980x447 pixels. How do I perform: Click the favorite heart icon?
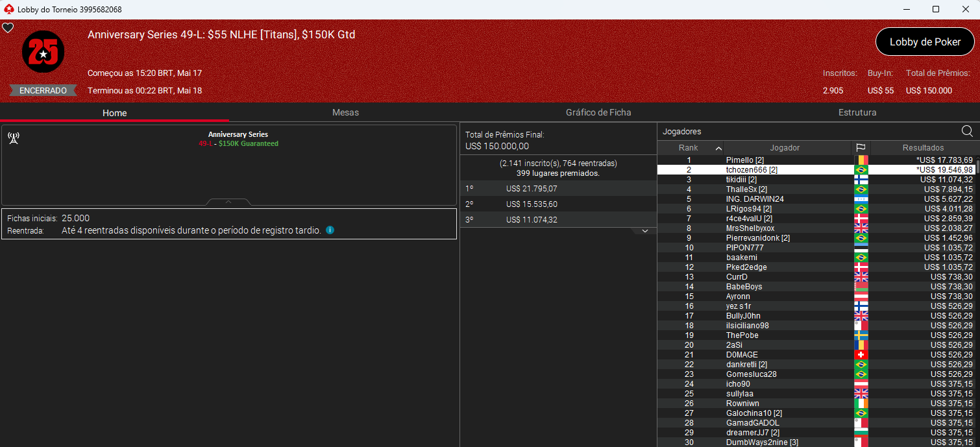(x=8, y=28)
